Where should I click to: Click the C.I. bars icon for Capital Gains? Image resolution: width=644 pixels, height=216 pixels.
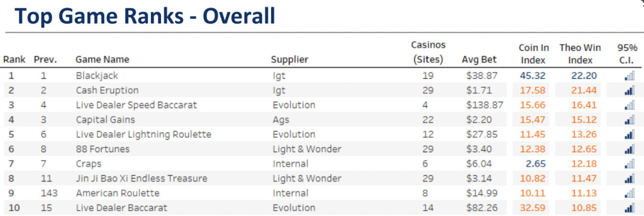click(629, 120)
